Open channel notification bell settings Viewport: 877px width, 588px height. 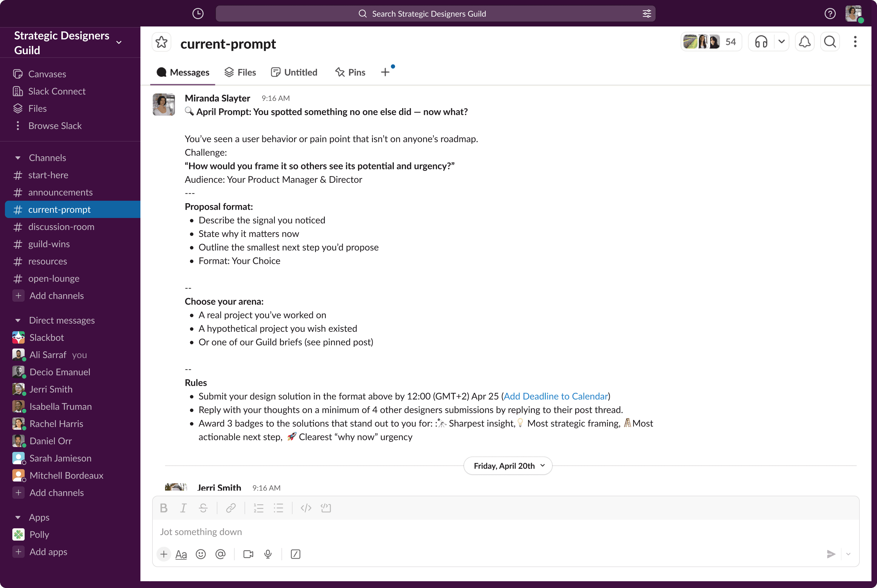coord(804,42)
